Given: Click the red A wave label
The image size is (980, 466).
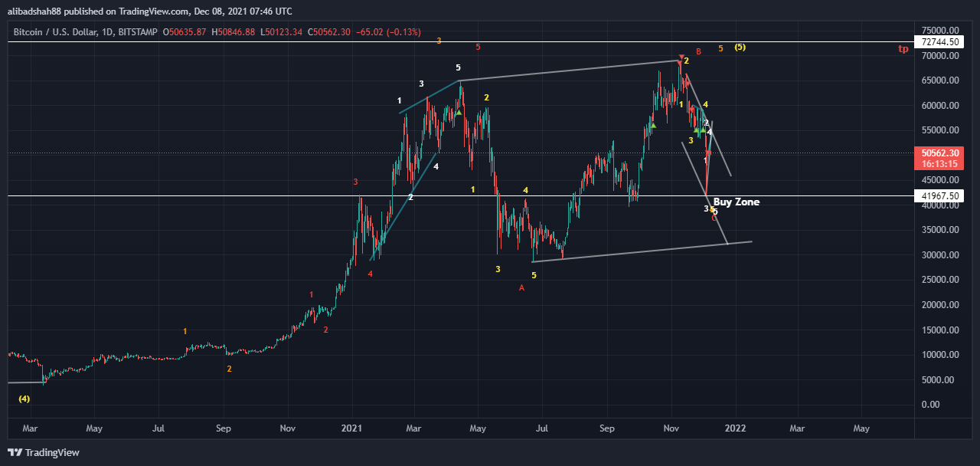Looking at the screenshot, I should (521, 287).
